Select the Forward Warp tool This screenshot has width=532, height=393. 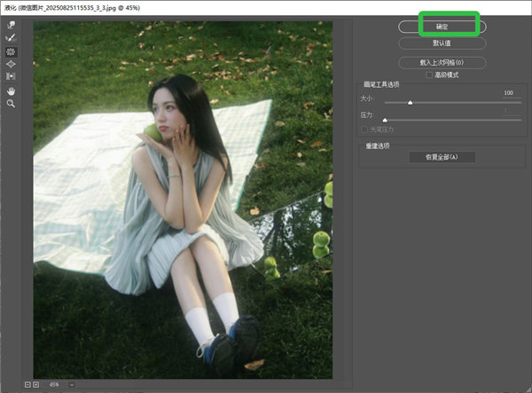point(12,26)
